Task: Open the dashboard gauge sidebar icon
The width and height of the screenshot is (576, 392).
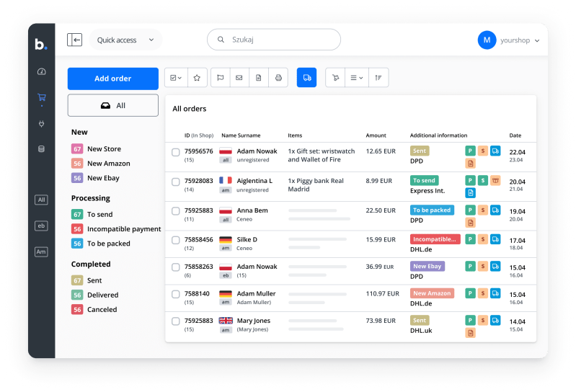Action: click(x=42, y=71)
